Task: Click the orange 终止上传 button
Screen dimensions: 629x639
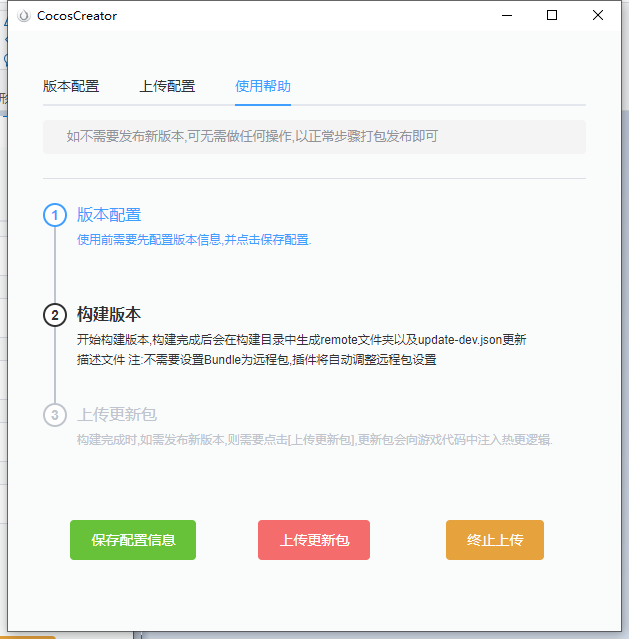Action: click(x=495, y=540)
